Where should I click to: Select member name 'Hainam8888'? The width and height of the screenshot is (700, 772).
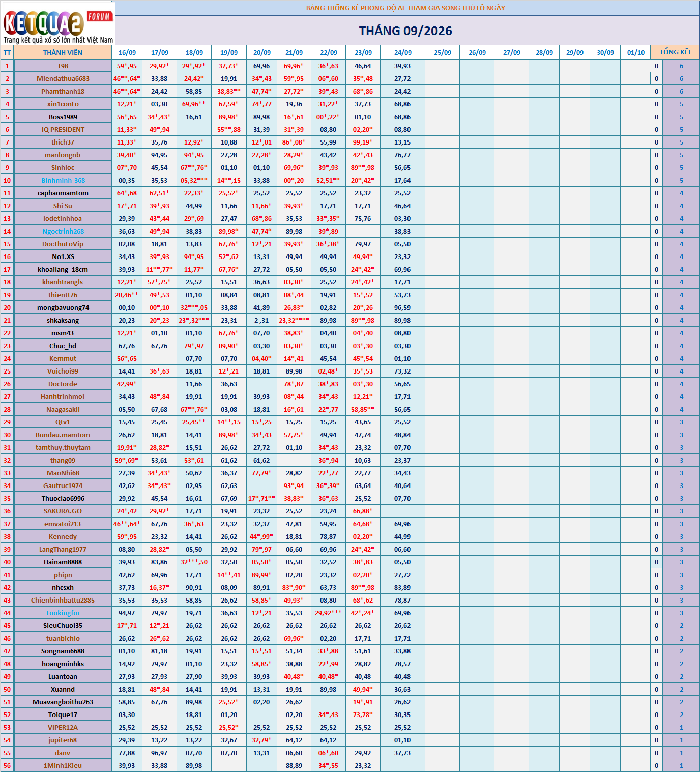63,562
